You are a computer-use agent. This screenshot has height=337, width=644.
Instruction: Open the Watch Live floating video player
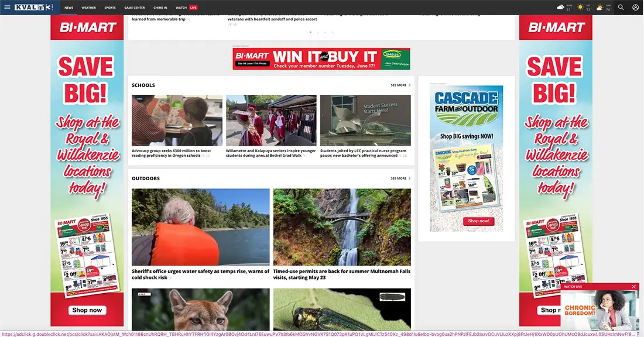pos(600,310)
